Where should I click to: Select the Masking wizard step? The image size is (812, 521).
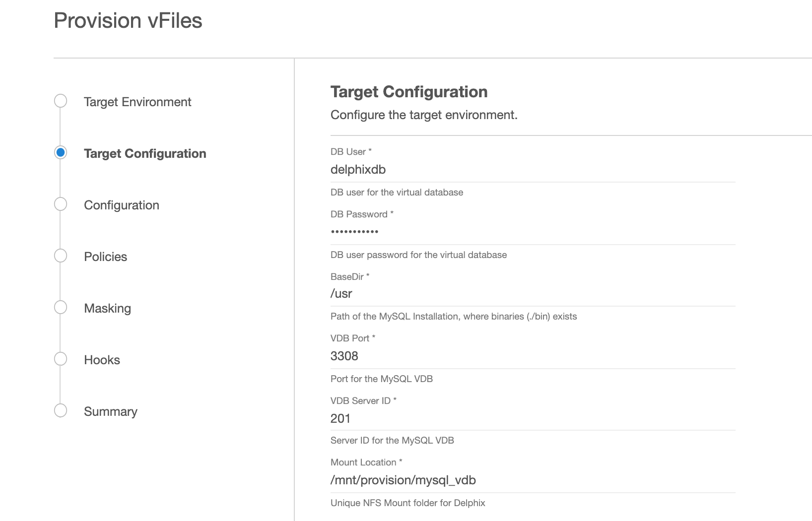107,308
